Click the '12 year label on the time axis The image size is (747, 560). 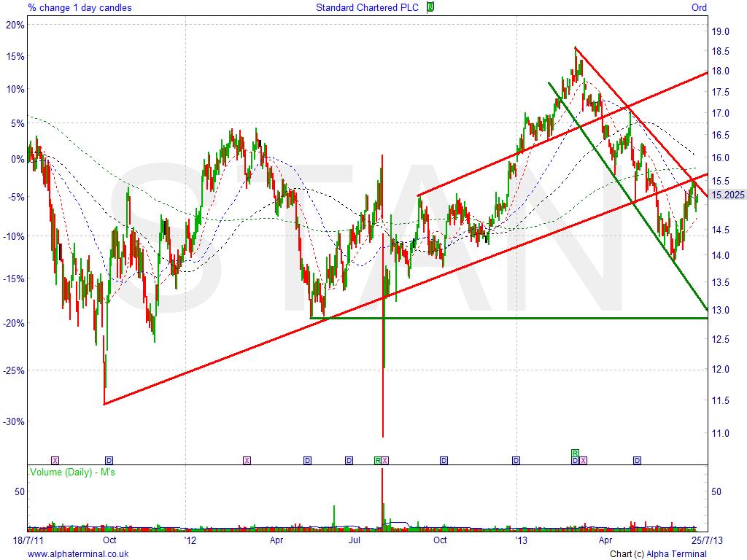click(190, 540)
